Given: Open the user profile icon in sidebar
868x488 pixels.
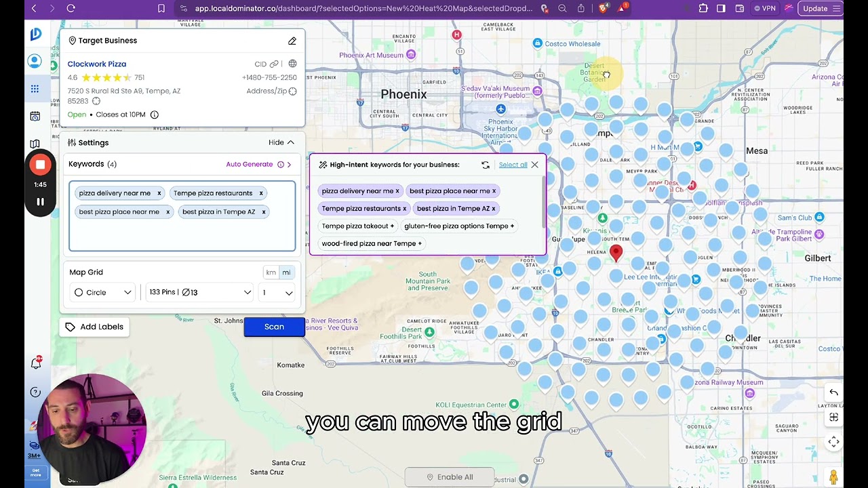Looking at the screenshot, I should 35,62.
